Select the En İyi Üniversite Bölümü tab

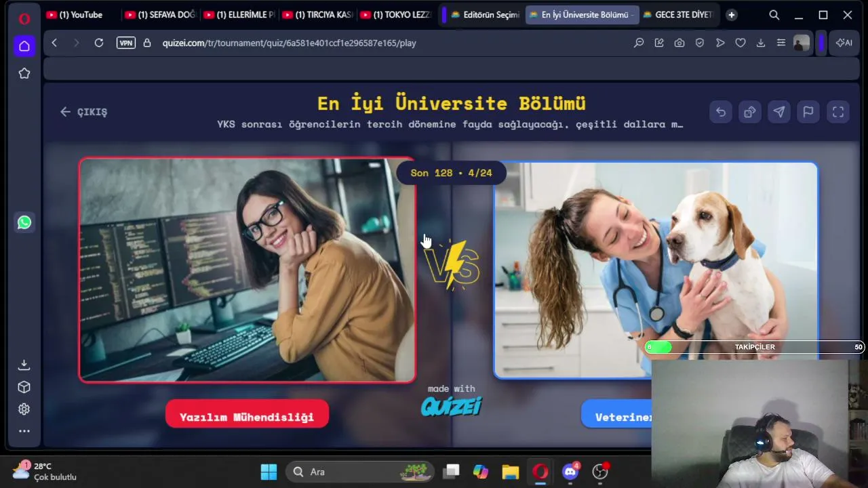pos(583,15)
